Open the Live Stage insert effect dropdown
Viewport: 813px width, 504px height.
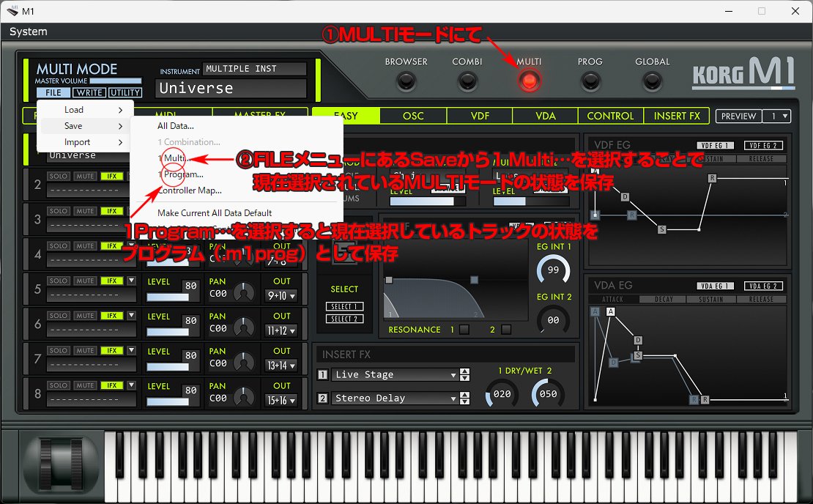point(396,374)
